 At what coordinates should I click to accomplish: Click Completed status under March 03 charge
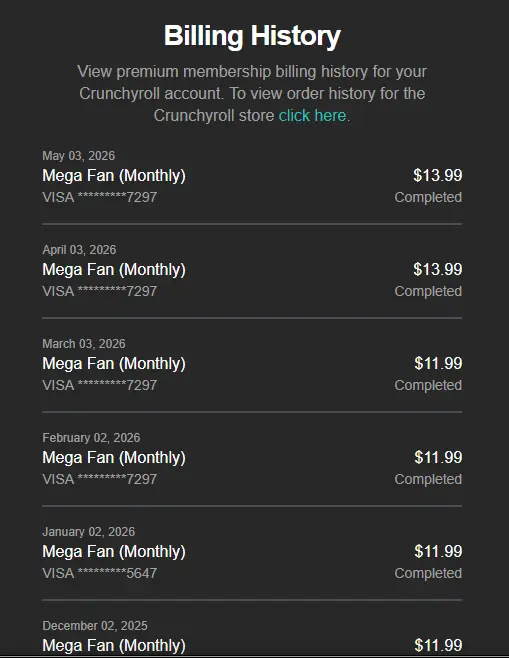428,385
